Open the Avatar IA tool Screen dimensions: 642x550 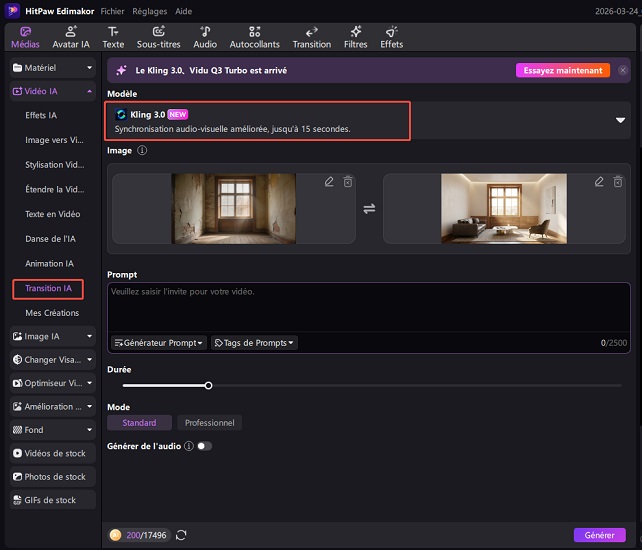coord(71,38)
